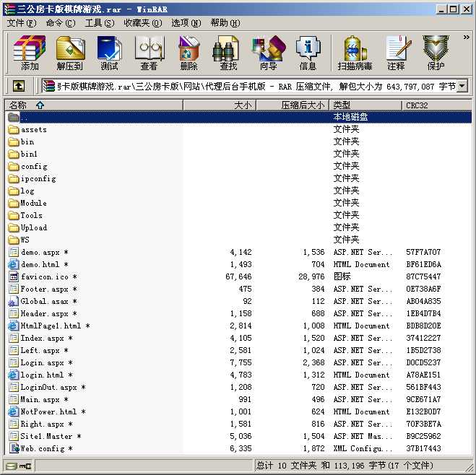The height and width of the screenshot is (475, 476).
Task: Click the assets folder icon
Action: click(14, 130)
